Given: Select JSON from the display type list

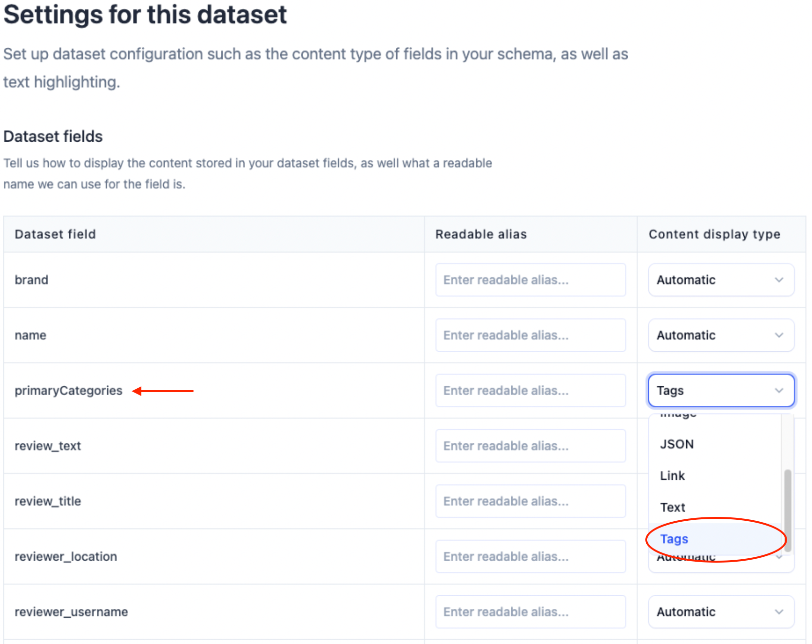Looking at the screenshot, I should pos(677,444).
